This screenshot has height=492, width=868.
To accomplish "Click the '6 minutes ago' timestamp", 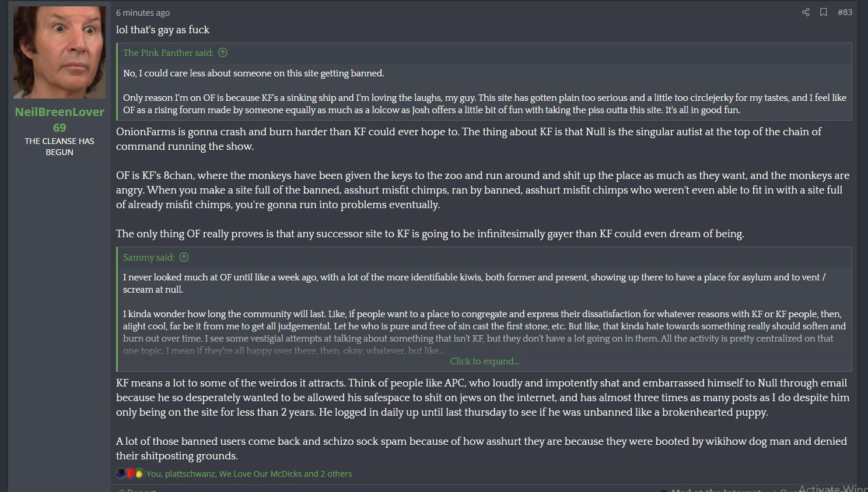I will point(143,13).
